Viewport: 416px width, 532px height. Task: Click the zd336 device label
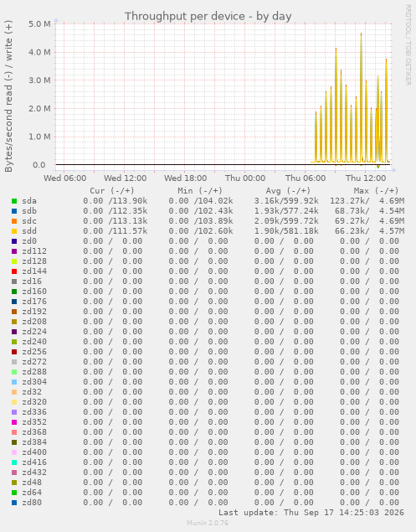pyautogui.click(x=34, y=412)
